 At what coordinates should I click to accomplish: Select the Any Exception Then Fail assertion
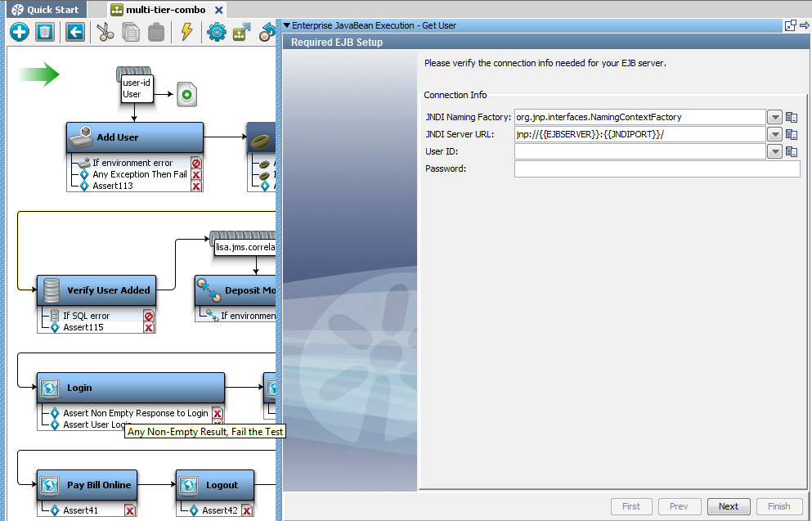[x=139, y=174]
